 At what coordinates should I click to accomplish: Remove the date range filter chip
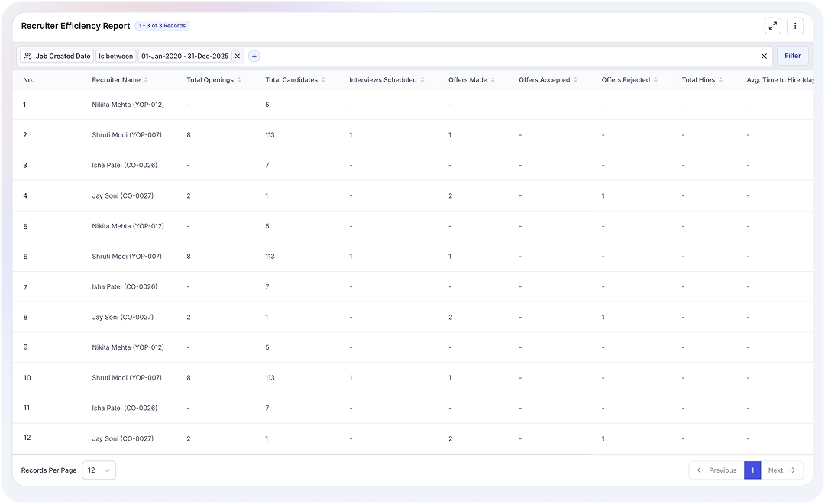(x=237, y=56)
